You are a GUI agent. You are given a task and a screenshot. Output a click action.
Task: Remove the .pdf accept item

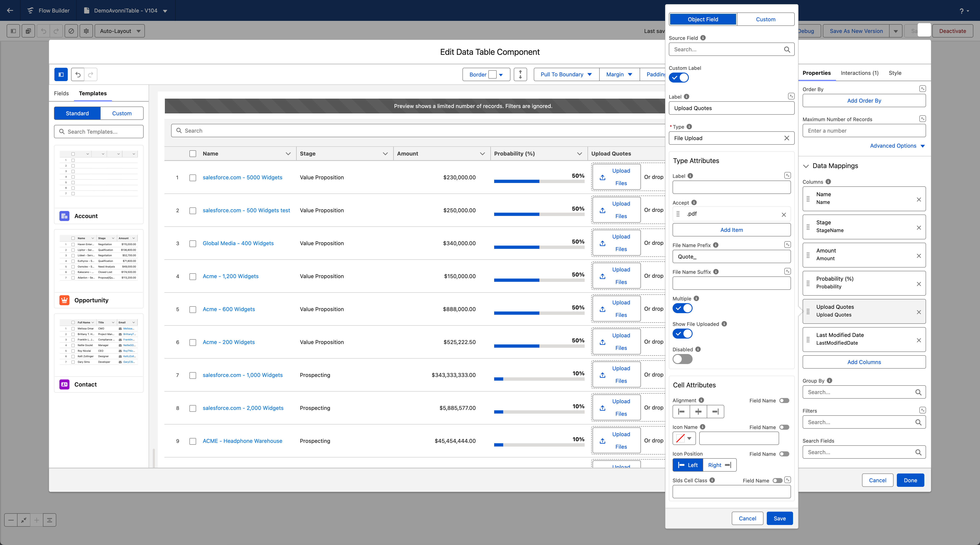pyautogui.click(x=784, y=215)
